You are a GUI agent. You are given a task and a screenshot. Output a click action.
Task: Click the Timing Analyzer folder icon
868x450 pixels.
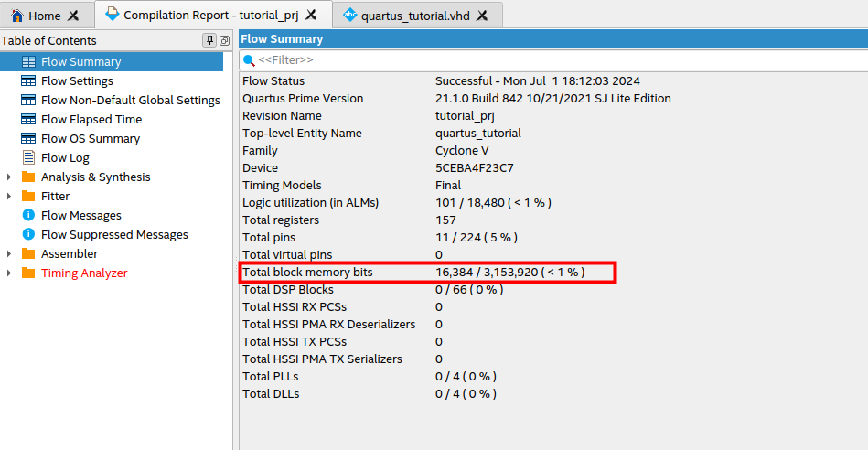(x=28, y=273)
